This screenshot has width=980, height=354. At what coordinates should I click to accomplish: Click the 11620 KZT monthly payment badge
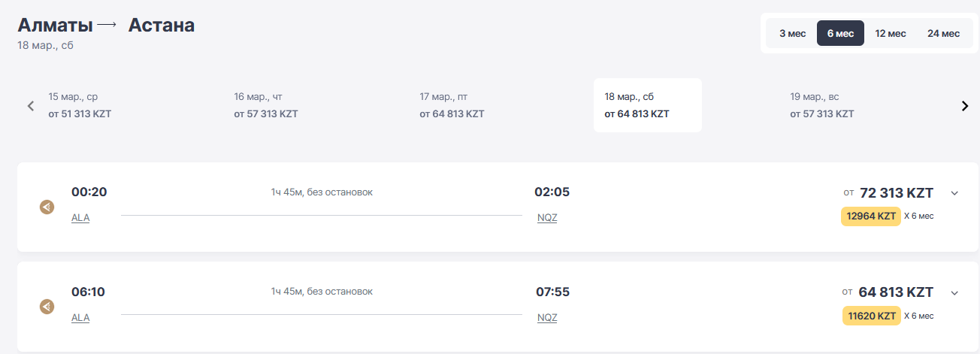871,316
